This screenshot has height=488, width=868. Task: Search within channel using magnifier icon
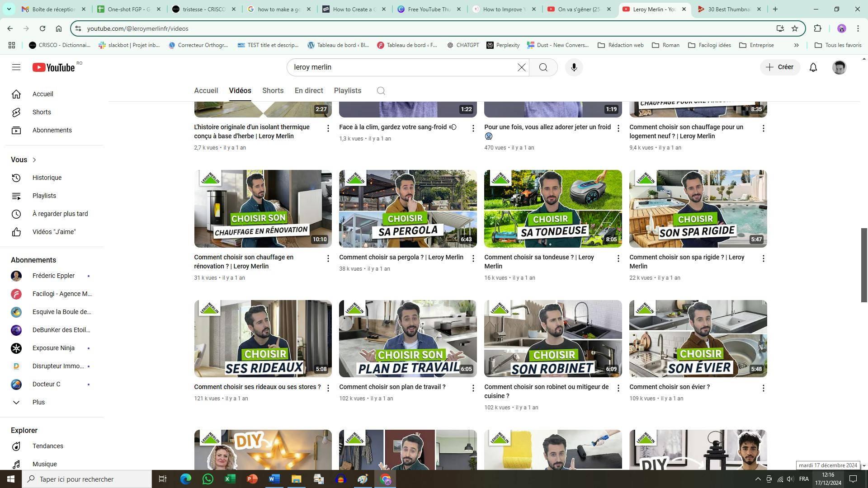click(x=381, y=91)
